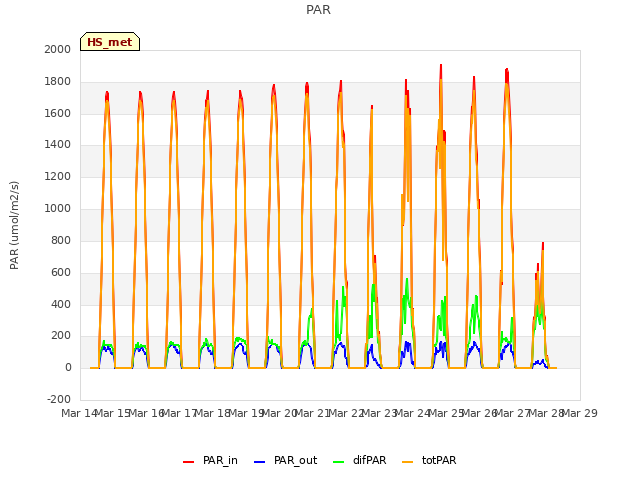Click the 1400 y-axis tick label
The image size is (640, 480).
(x=58, y=144)
